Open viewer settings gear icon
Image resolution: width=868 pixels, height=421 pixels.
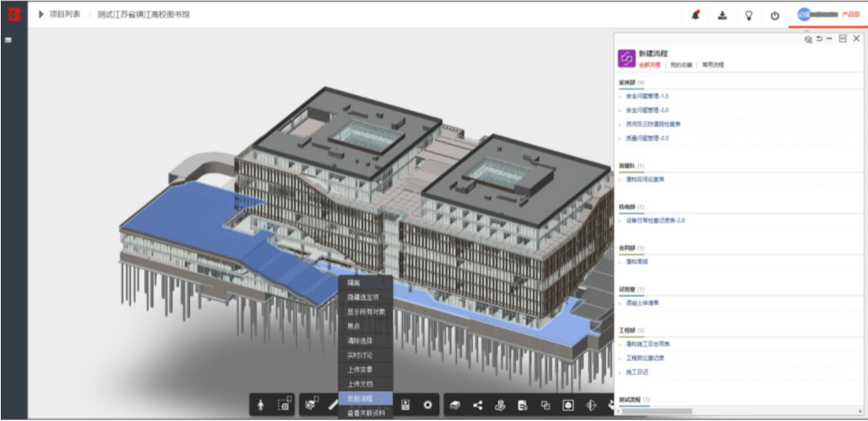click(x=427, y=405)
